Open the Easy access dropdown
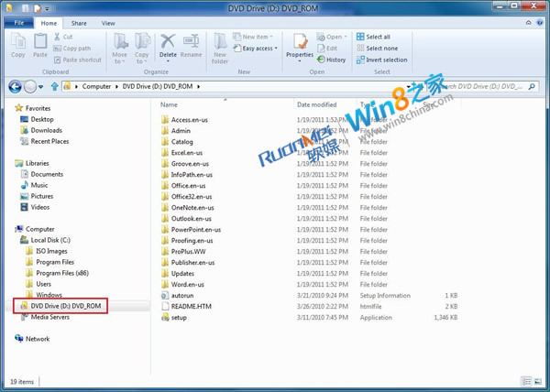This screenshot has width=550, height=392. coord(256,49)
